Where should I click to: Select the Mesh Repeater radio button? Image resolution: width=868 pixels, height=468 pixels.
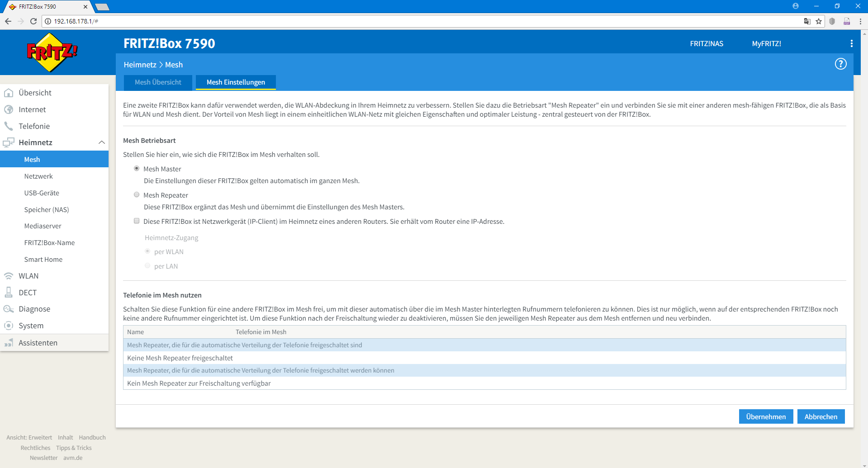point(137,194)
